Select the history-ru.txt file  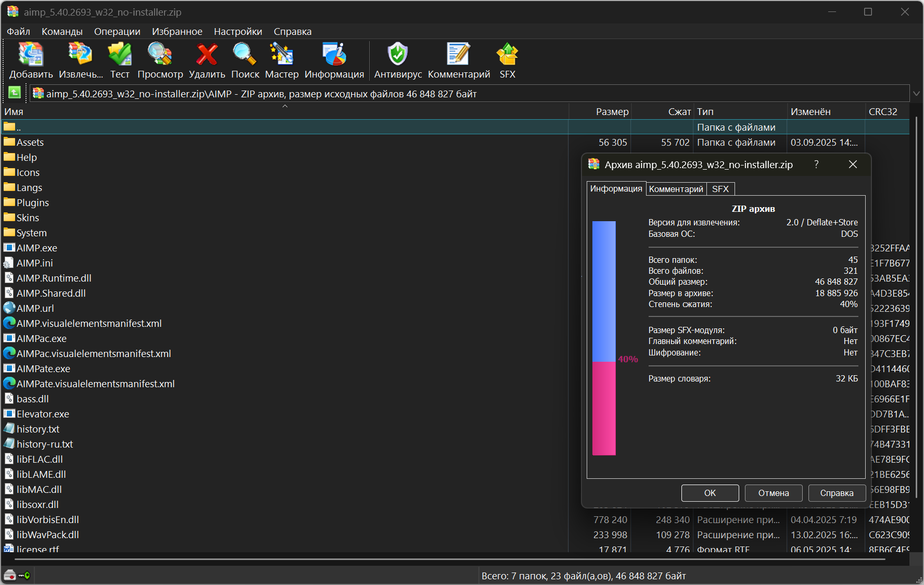[x=45, y=444]
